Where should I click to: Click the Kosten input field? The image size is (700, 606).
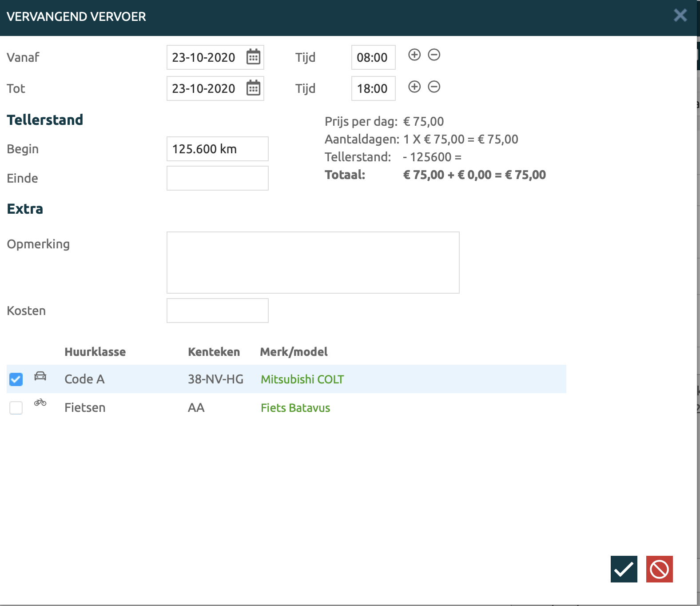[217, 311]
